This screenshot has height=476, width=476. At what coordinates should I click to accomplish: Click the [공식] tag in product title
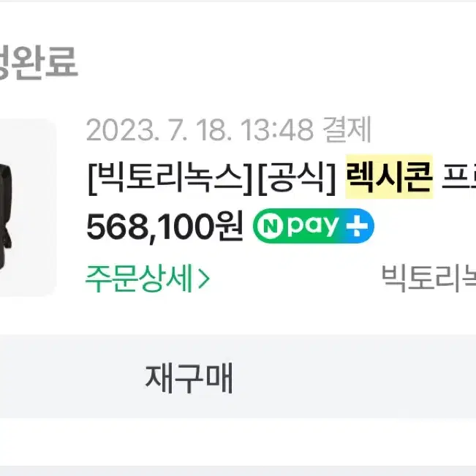(x=297, y=177)
